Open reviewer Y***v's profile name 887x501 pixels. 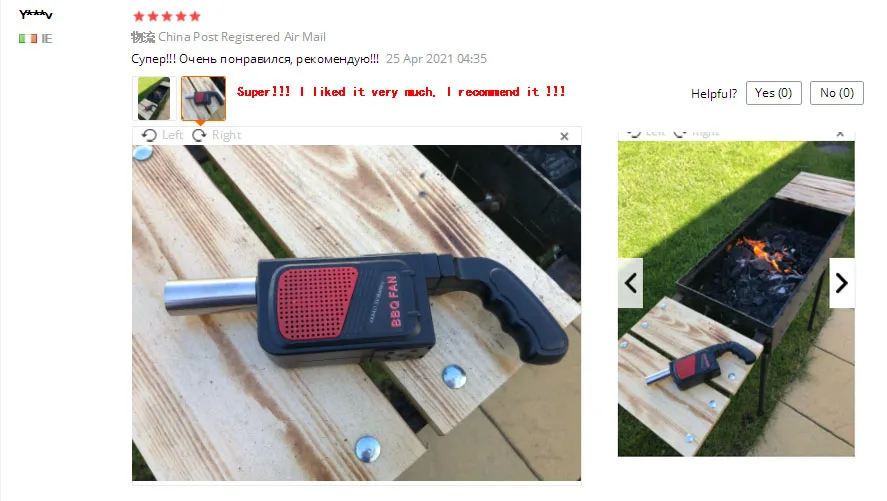[x=36, y=14]
